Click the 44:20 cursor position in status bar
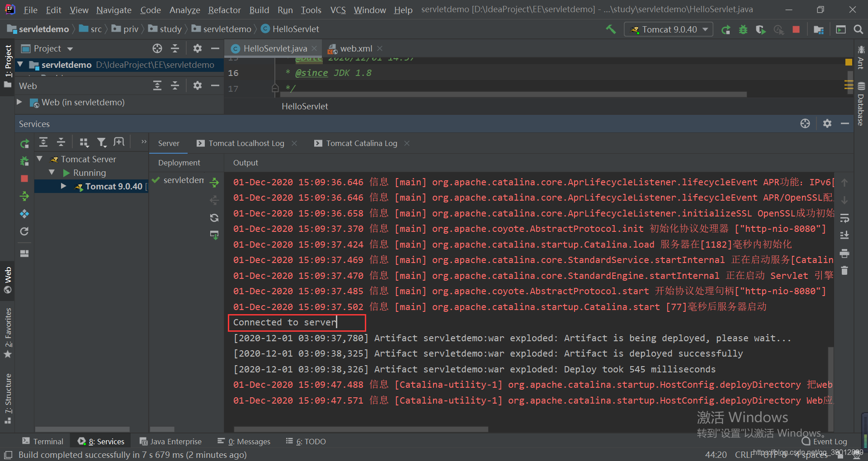This screenshot has width=868, height=461. click(x=716, y=455)
